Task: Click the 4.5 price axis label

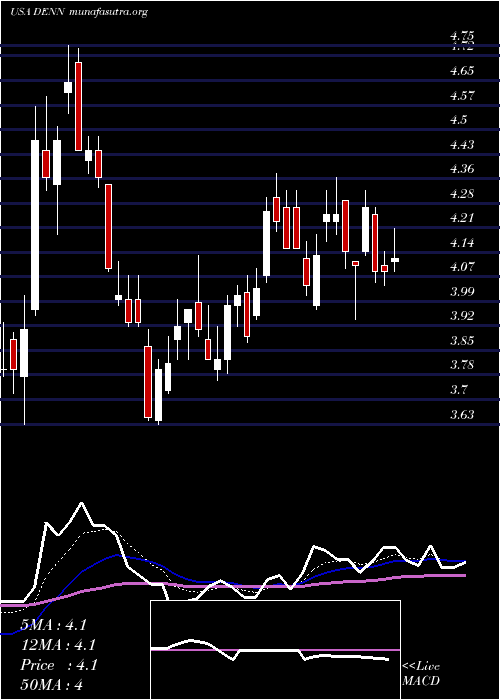Action: pyautogui.click(x=458, y=120)
